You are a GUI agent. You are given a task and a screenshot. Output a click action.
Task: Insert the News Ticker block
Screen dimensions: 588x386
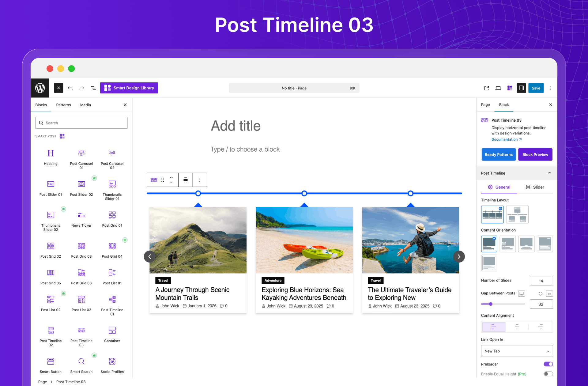[x=81, y=215]
